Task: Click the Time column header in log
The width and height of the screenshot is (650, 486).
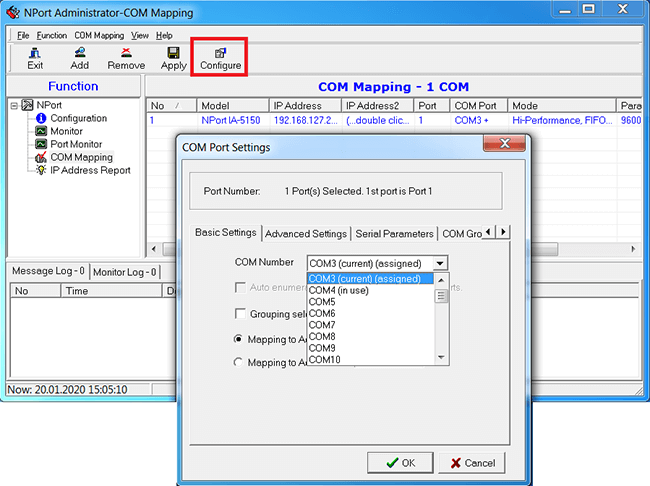Action: pyautogui.click(x=111, y=291)
